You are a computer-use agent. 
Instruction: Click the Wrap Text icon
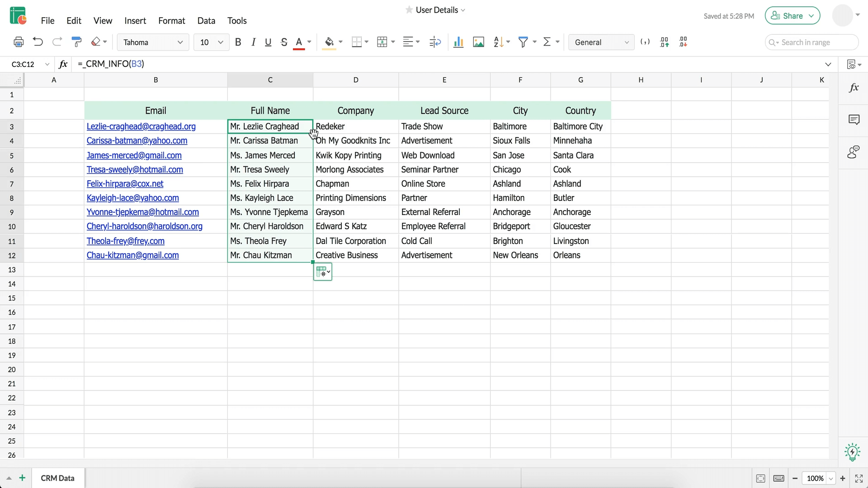pyautogui.click(x=435, y=42)
